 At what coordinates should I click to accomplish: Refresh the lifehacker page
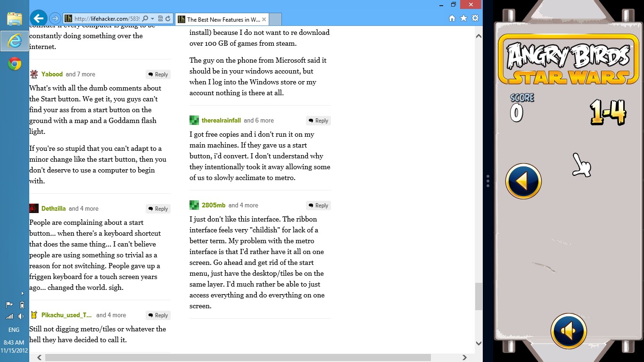(167, 19)
